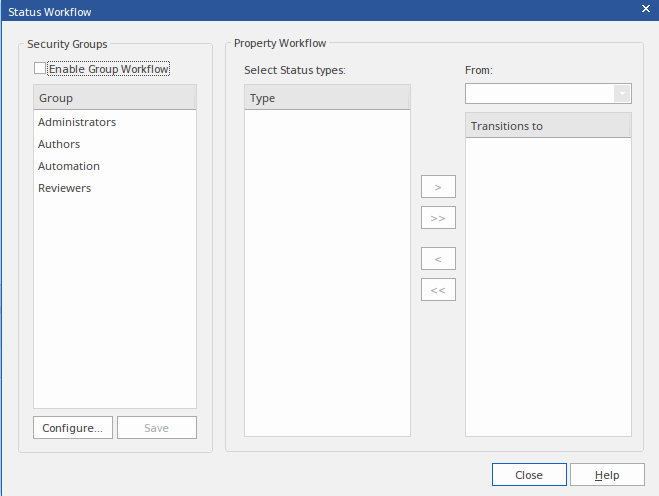Close the dialog using the title bar X
This screenshot has height=496, width=659.
645,9
